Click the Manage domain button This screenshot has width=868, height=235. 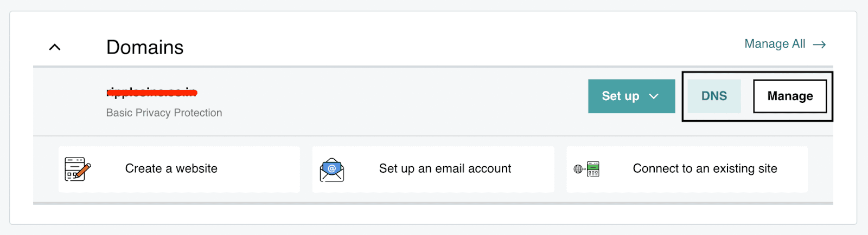tap(790, 96)
